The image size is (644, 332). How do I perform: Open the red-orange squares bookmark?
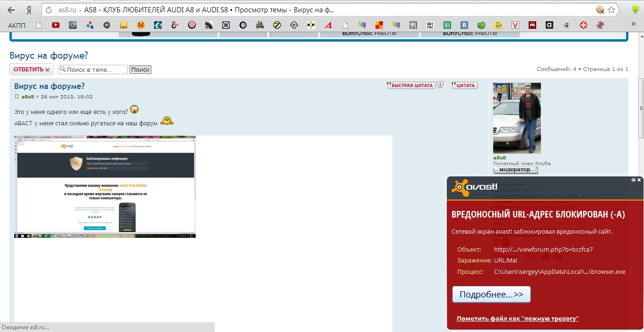[379, 25]
